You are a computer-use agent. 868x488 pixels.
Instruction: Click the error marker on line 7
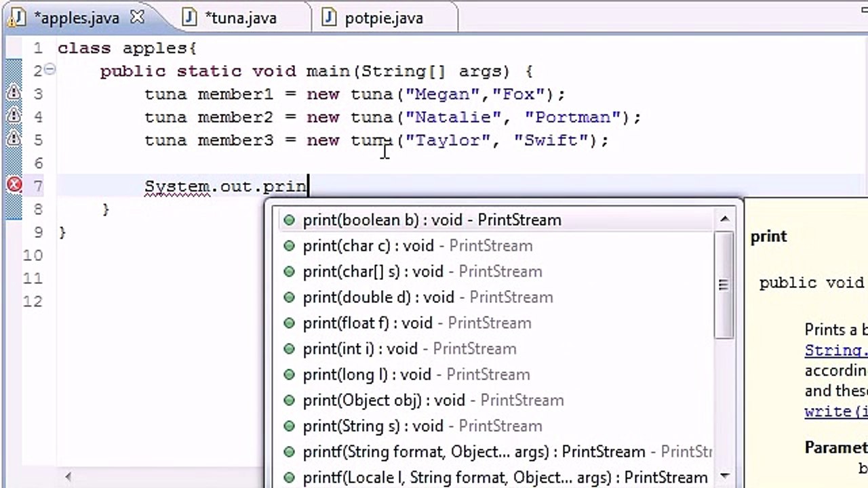[x=14, y=185]
